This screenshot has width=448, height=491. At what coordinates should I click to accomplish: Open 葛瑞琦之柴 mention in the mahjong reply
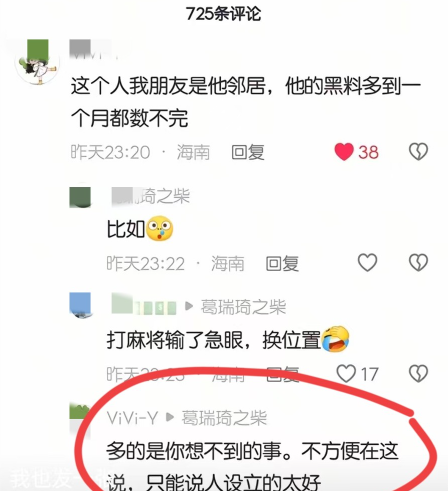pyautogui.click(x=243, y=307)
